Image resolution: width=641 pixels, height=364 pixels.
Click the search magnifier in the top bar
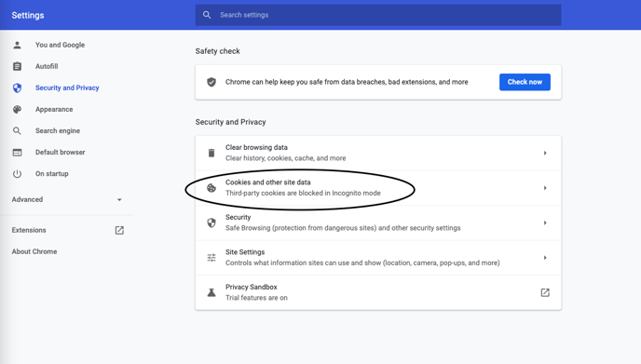pos(207,15)
